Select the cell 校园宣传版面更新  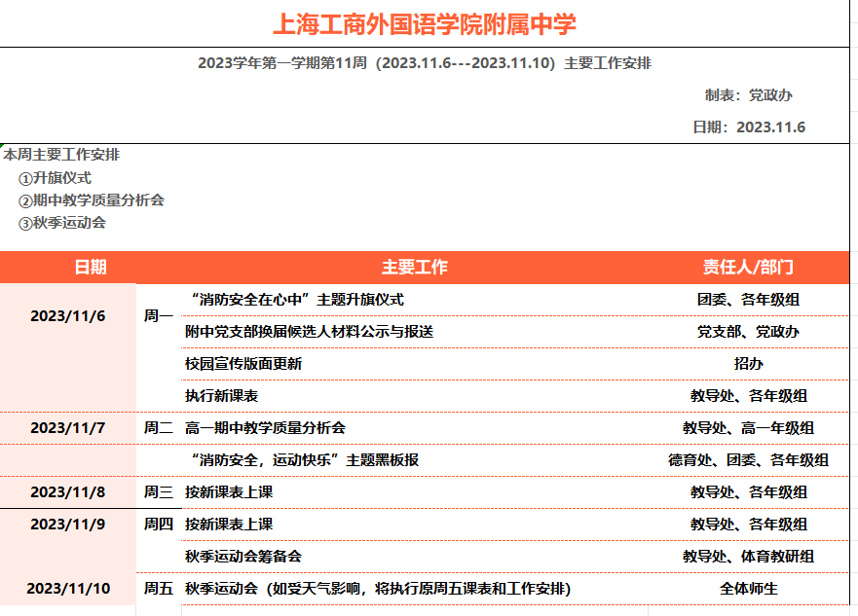point(243,364)
